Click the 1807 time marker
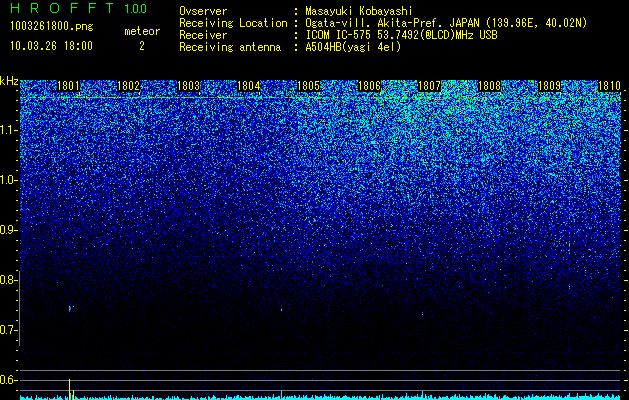Screen dimensions: 629x400 click(x=429, y=86)
